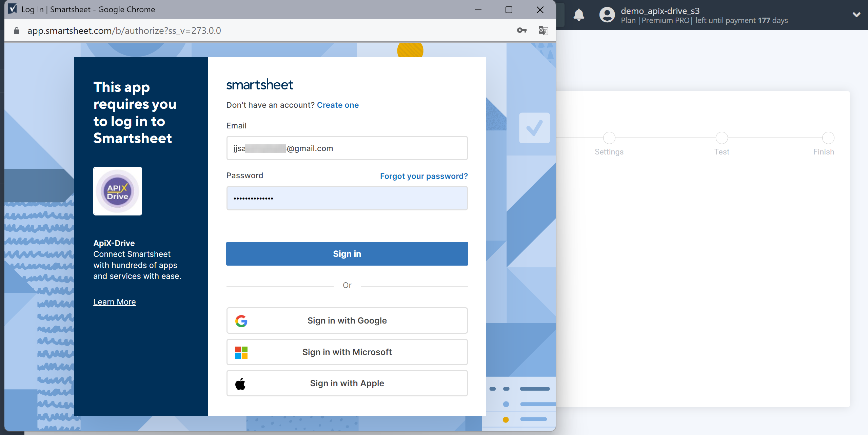Follow the Learn More link
The height and width of the screenshot is (435, 868).
pos(115,302)
